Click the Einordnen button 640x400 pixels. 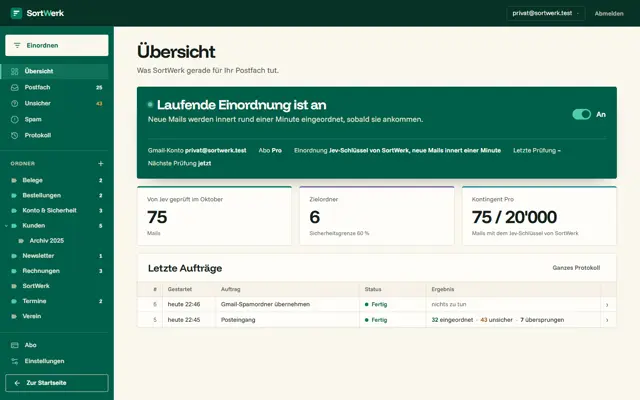[x=57, y=45]
